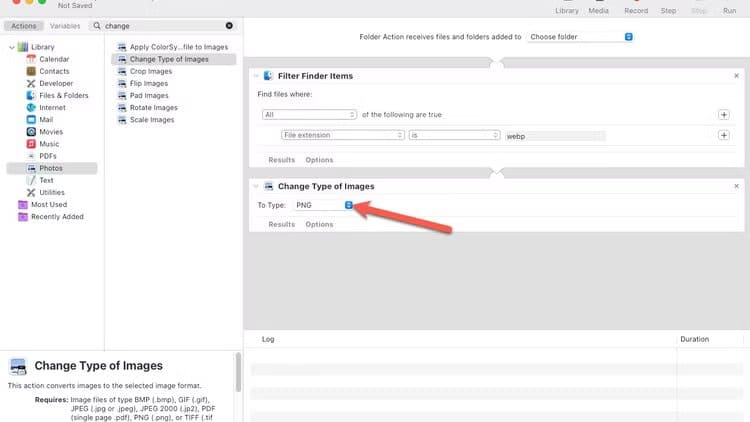Open Files & Folders category icon
750x422 pixels.
[31, 95]
